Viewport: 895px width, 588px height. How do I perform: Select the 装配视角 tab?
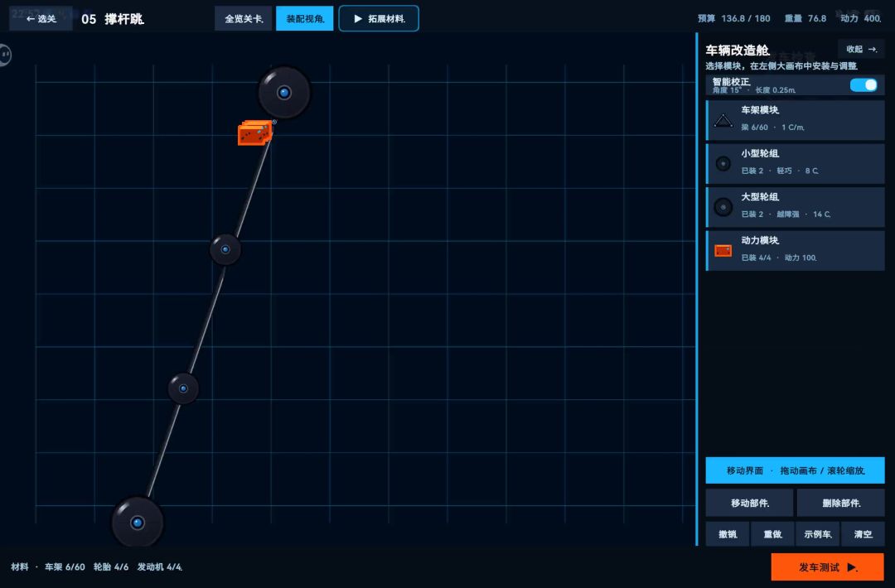[x=305, y=19]
